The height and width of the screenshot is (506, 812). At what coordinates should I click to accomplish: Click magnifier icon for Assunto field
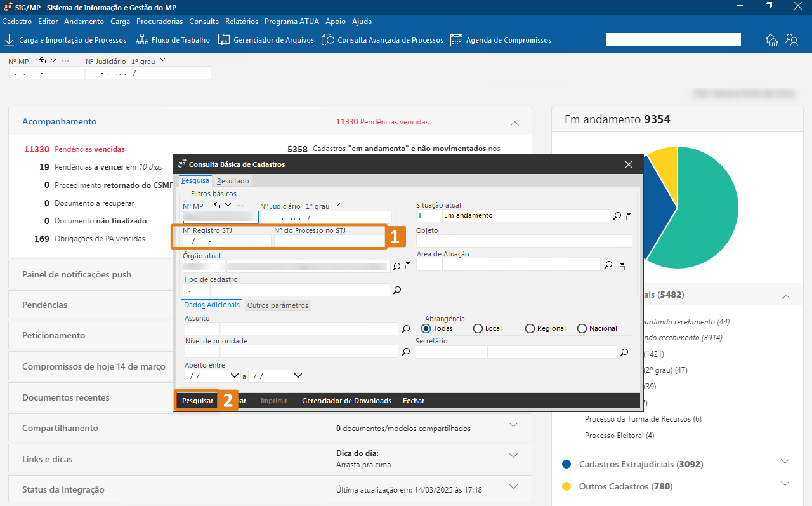[x=406, y=329]
